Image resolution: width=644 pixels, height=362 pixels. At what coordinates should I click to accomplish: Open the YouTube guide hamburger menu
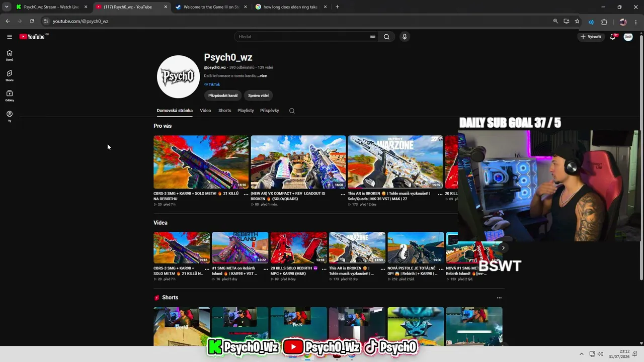[x=10, y=37]
